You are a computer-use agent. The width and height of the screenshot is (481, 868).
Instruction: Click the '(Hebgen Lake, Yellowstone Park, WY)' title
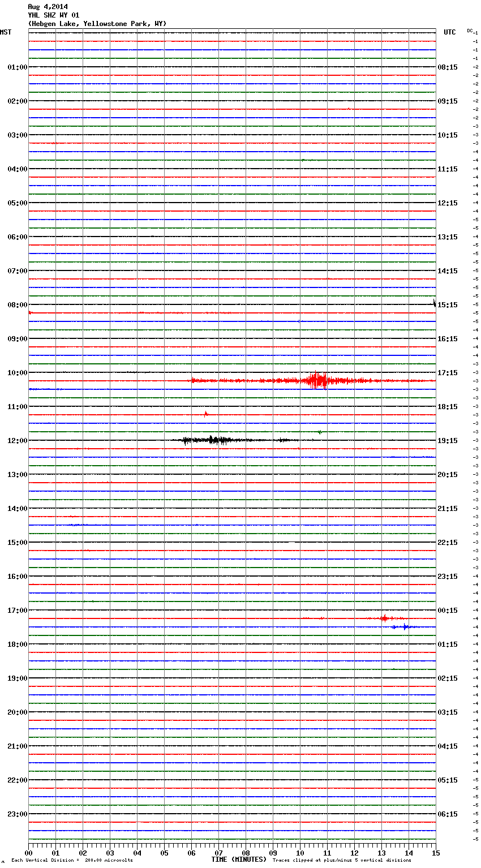click(x=97, y=24)
